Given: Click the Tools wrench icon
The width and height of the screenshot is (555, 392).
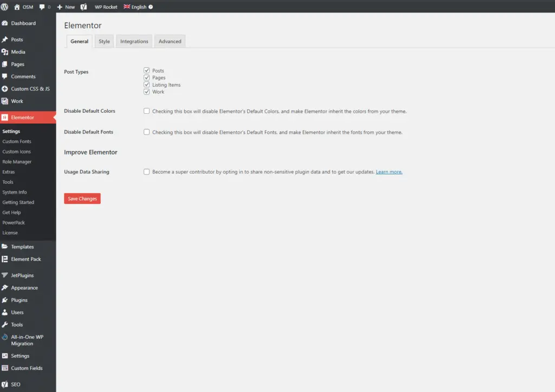Looking at the screenshot, I should coord(4,324).
